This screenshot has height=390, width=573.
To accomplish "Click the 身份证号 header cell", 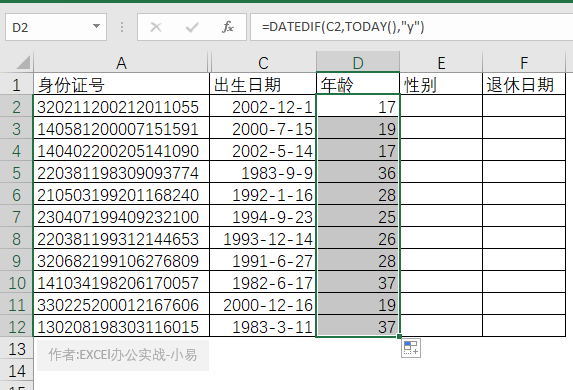I will pos(121,84).
